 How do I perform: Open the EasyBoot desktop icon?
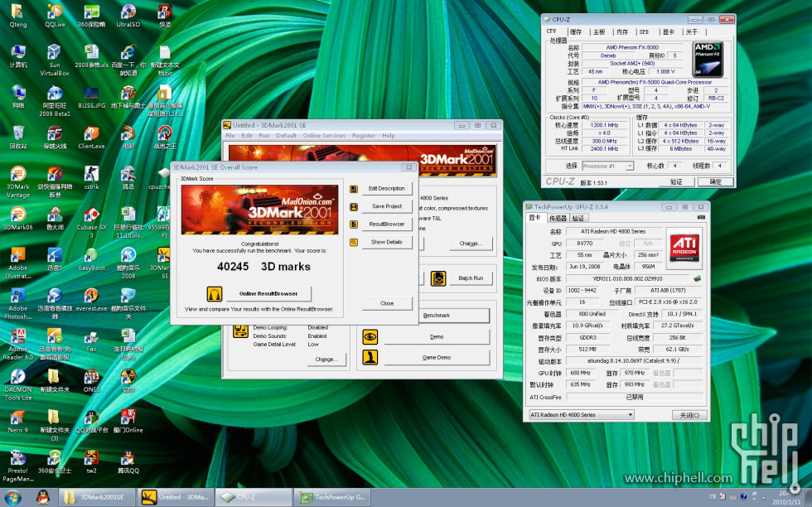[x=92, y=259]
